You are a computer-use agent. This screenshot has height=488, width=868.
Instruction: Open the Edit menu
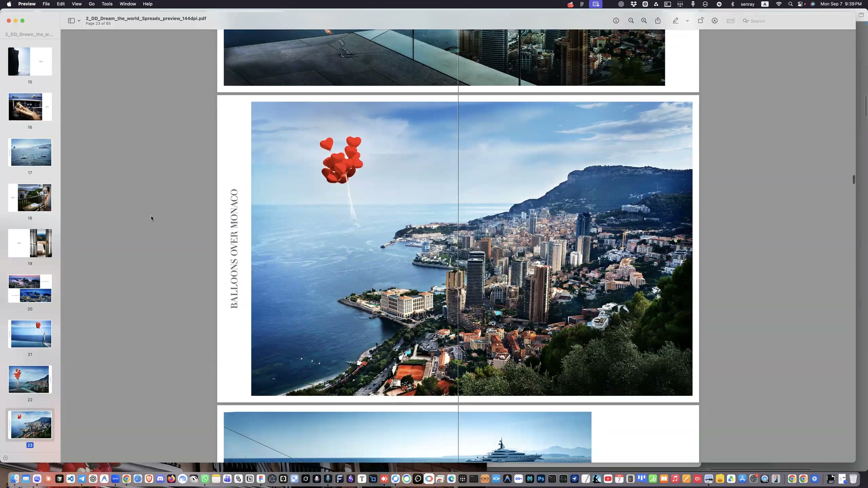click(x=61, y=4)
